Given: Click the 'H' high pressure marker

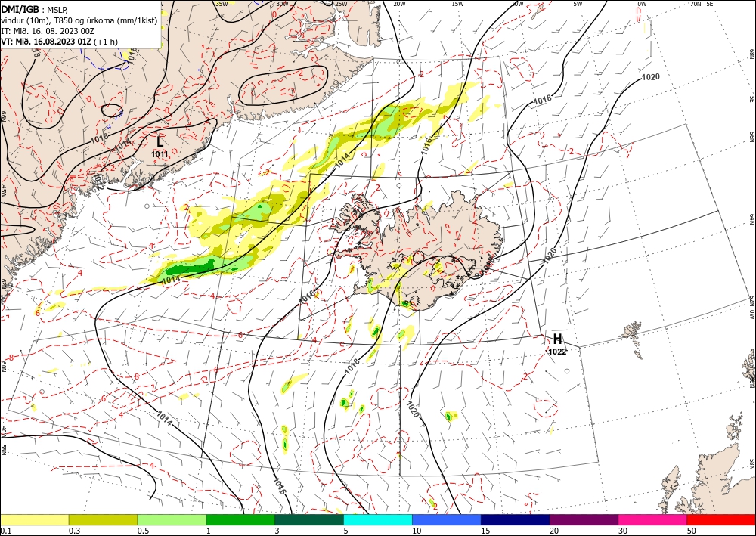Looking at the screenshot, I should (558, 339).
